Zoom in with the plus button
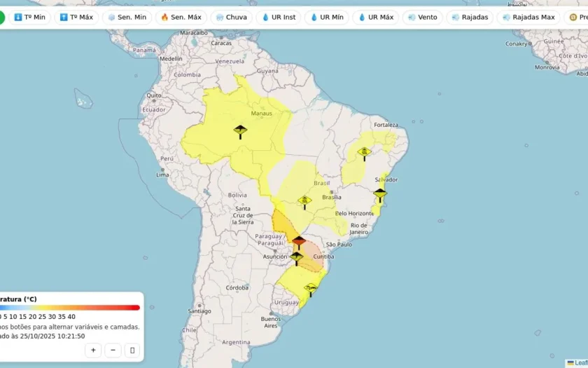Screen dimensions: 588x368 click(93, 350)
